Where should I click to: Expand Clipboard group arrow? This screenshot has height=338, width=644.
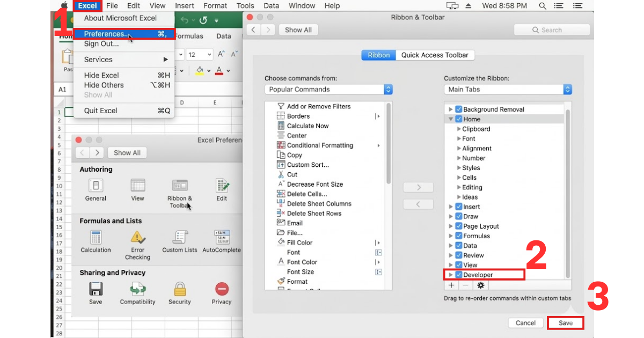(459, 129)
